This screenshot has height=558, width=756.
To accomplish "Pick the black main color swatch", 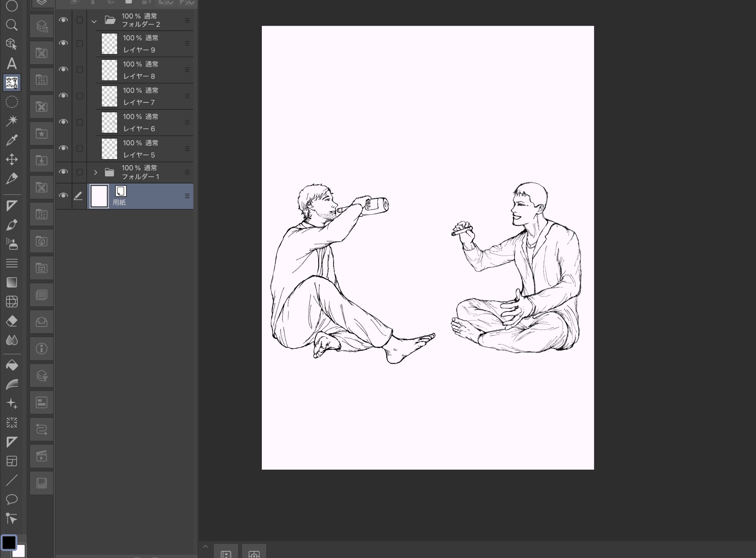I will [x=9, y=542].
